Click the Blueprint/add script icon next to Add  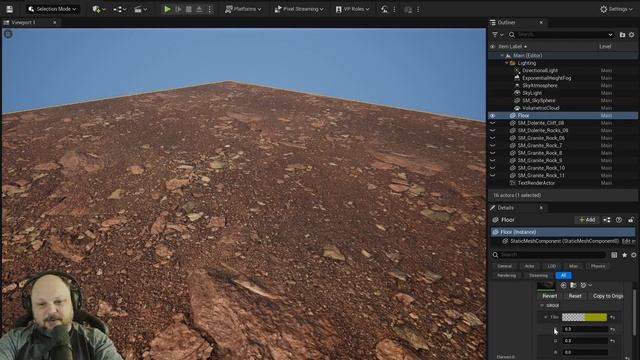[x=607, y=220]
